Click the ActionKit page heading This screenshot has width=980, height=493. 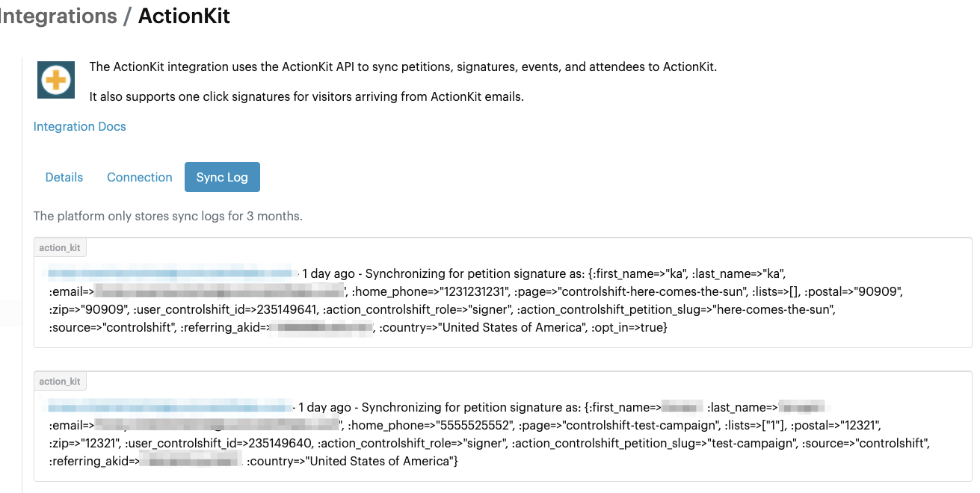tap(184, 16)
